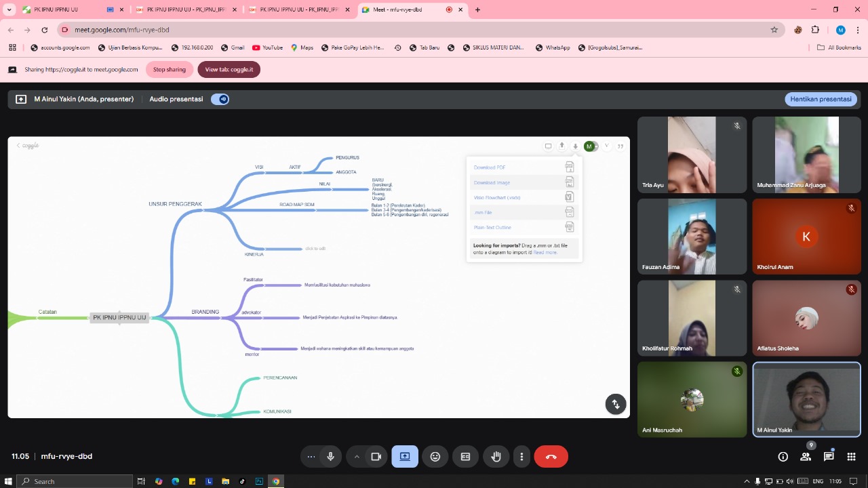Click the screen share presenting icon

point(405,457)
